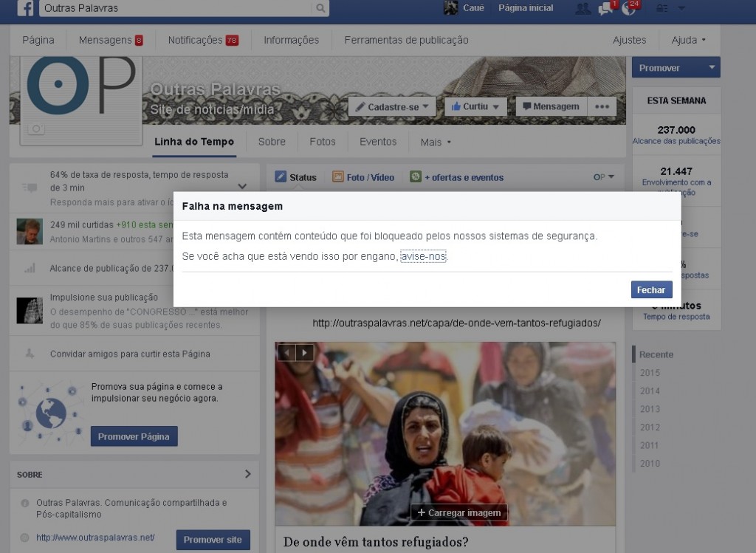Open globe notifications icon with 24 badge
The width and height of the screenshot is (756, 553).
click(629, 8)
